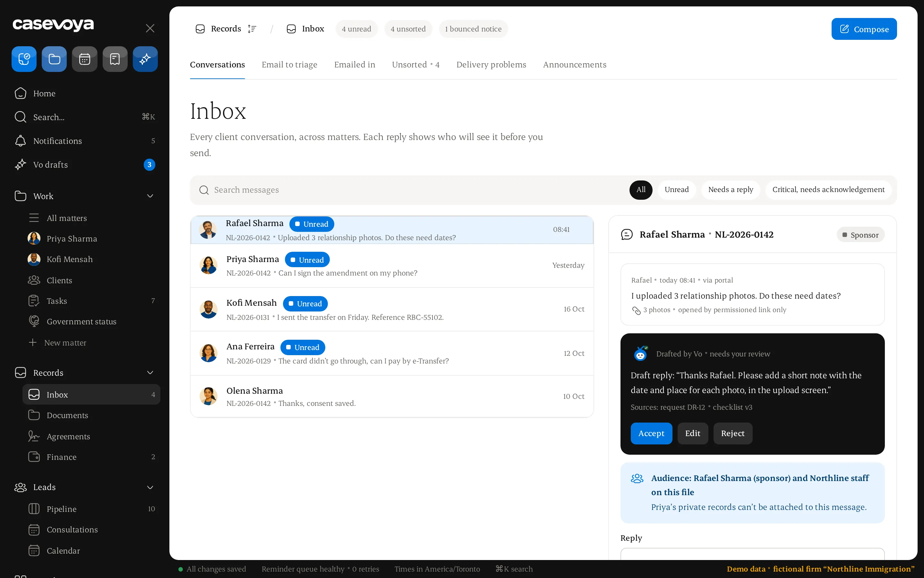Screen dimensions: 924x578
Task: Click the Search messages field
Action: tap(408, 190)
